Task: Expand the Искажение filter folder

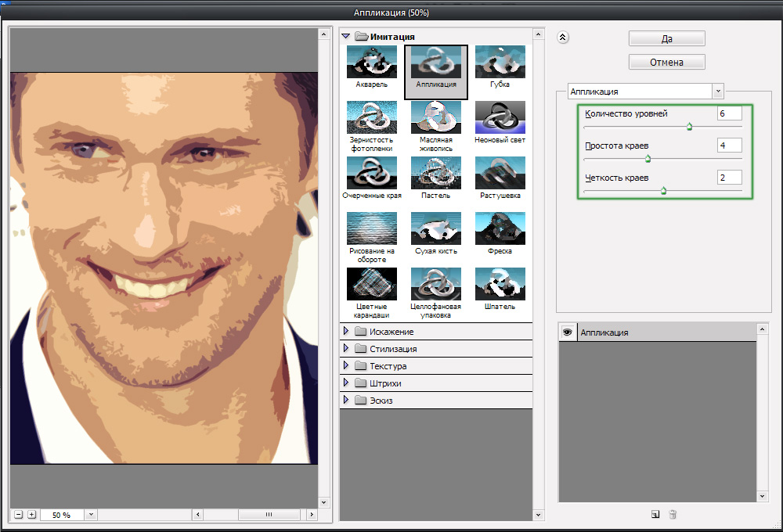Action: point(346,332)
